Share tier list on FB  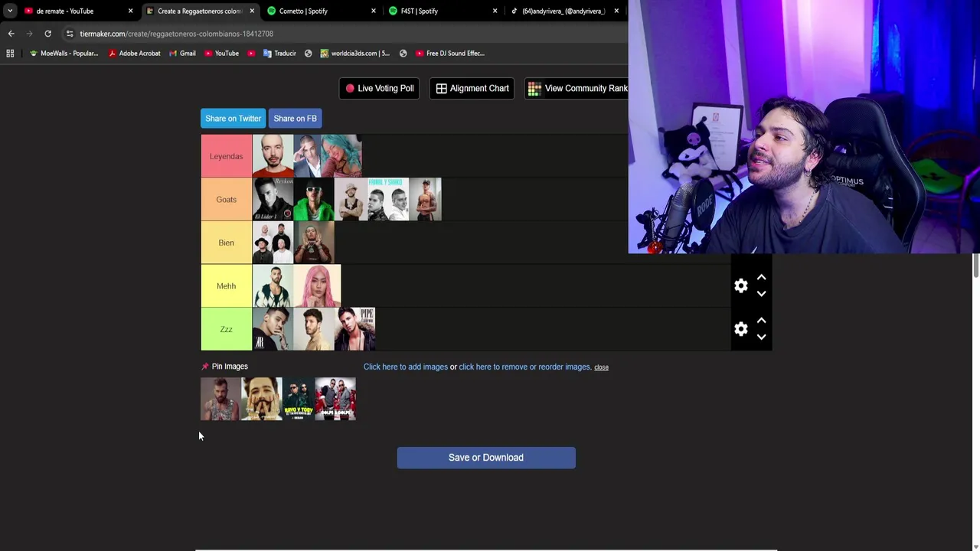coord(295,119)
